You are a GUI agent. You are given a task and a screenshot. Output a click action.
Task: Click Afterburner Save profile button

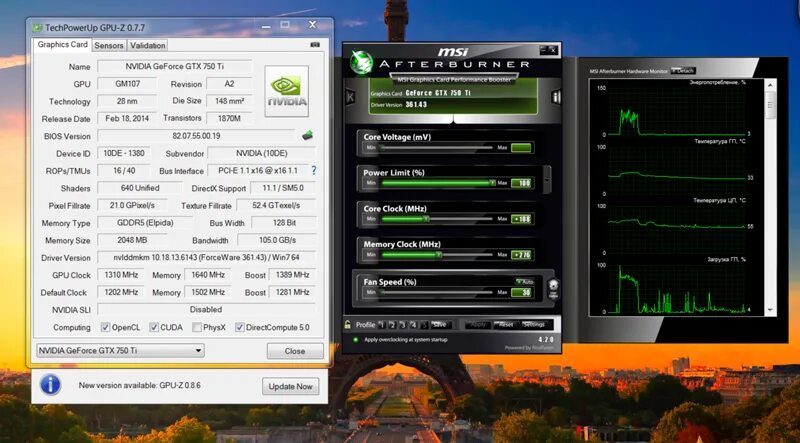coord(441,325)
